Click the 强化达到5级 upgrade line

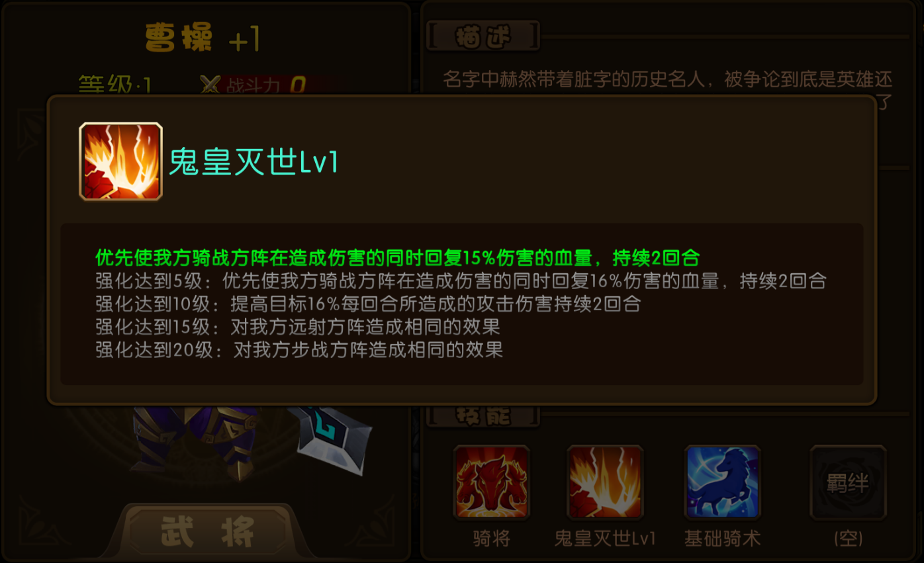click(461, 281)
